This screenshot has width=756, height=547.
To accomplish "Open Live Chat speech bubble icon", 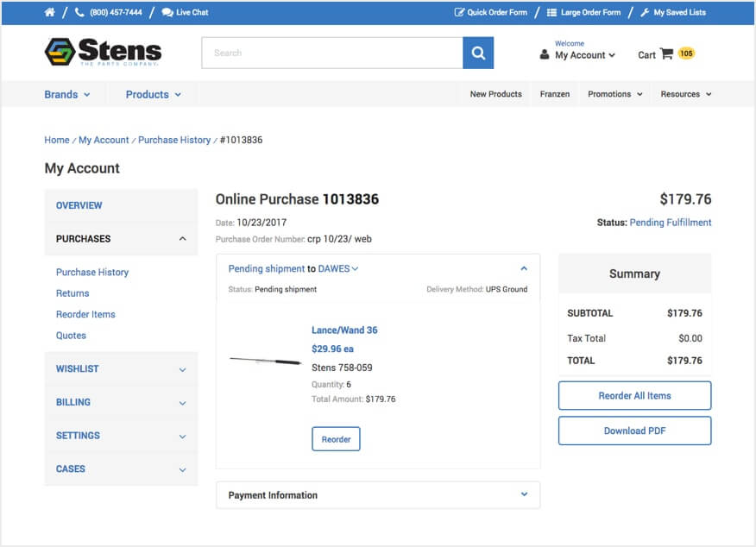I will (167, 13).
